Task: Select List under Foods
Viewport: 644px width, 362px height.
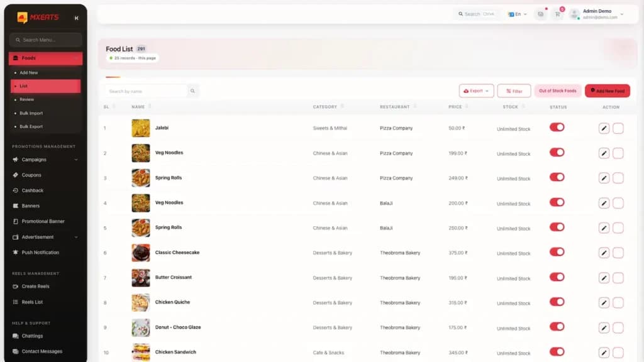Action: point(45,86)
